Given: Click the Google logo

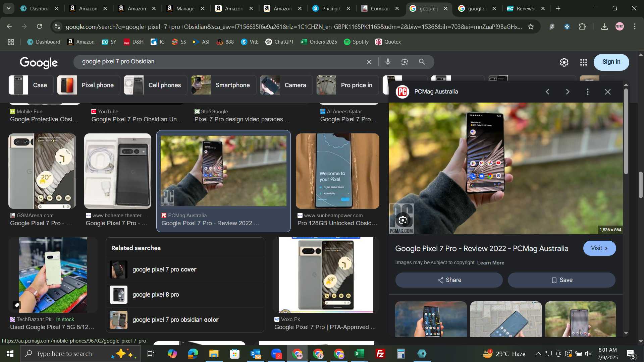Looking at the screenshot, I should point(39,62).
